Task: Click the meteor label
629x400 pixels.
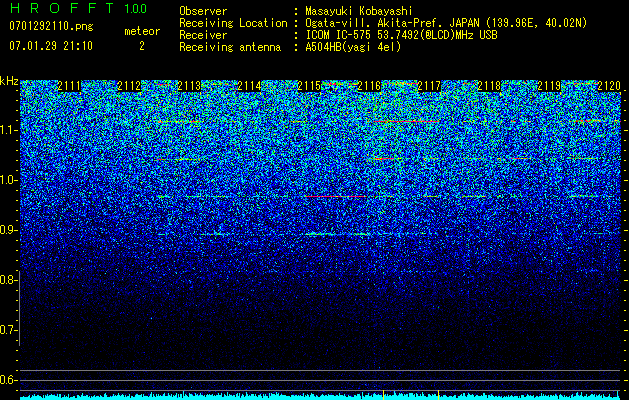Action: [x=142, y=31]
